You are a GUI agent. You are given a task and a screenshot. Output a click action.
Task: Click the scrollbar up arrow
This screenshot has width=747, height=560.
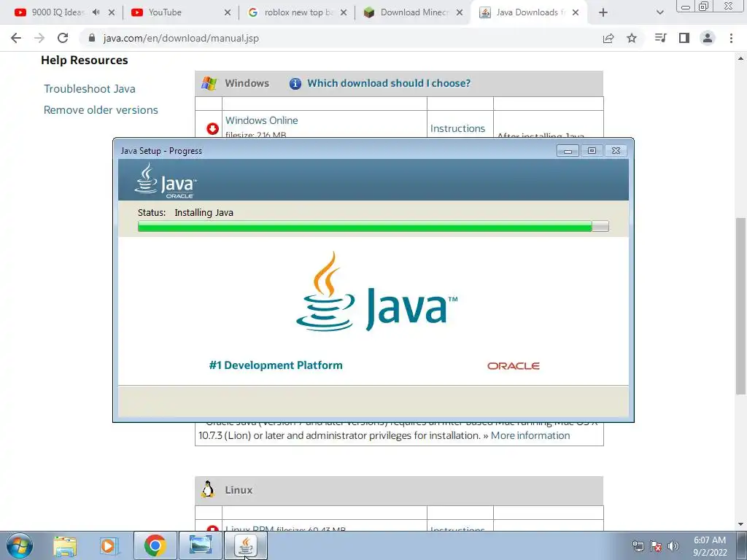740,58
